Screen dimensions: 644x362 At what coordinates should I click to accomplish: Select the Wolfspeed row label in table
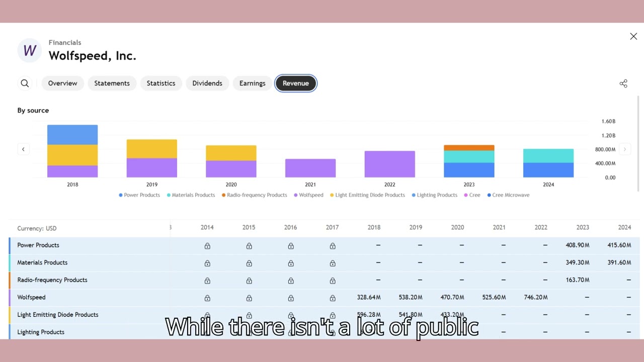(31, 297)
